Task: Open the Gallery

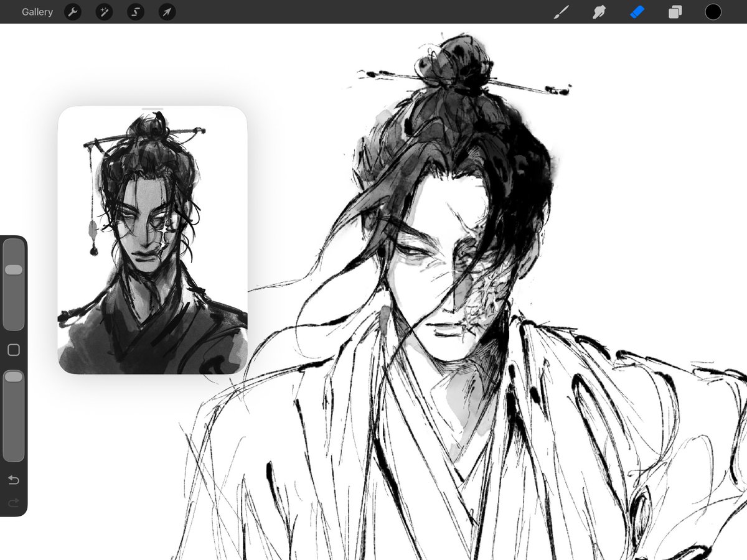Action: (x=37, y=12)
